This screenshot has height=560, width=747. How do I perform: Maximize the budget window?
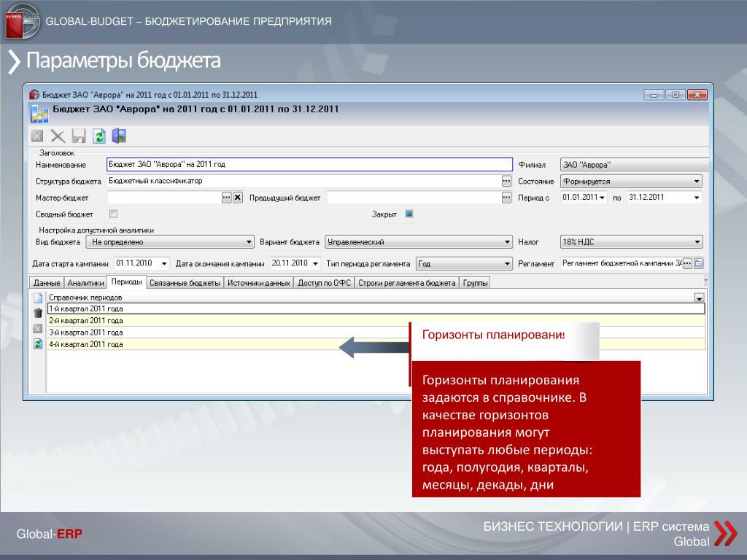(675, 95)
